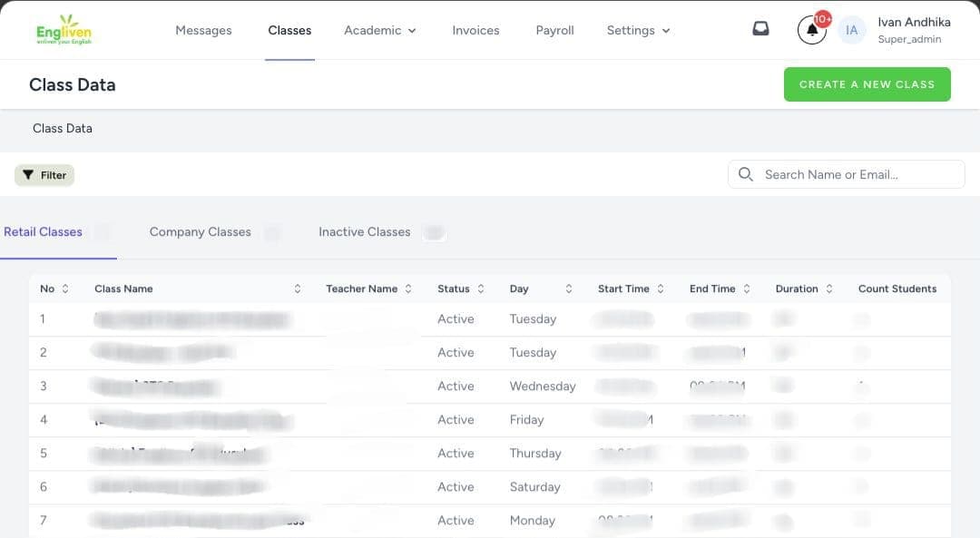The height and width of the screenshot is (538, 980).
Task: Select Wednesday in row 3
Action: (543, 386)
